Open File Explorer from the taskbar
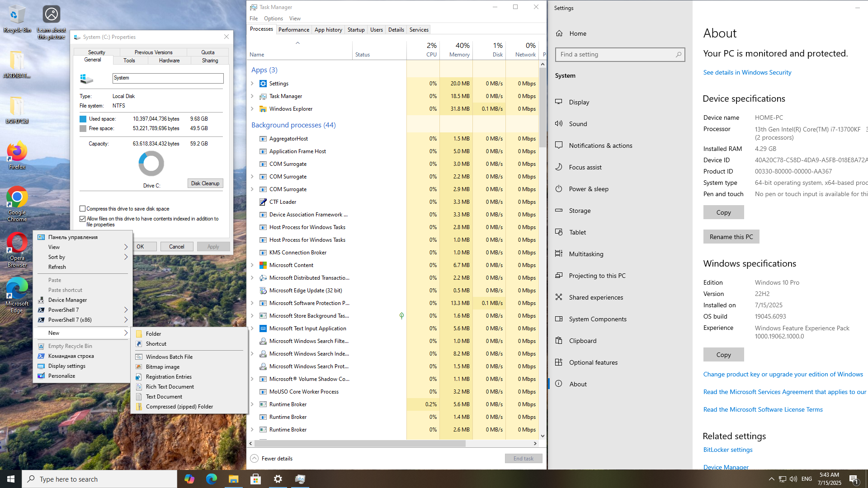The width and height of the screenshot is (868, 488). coord(233,479)
